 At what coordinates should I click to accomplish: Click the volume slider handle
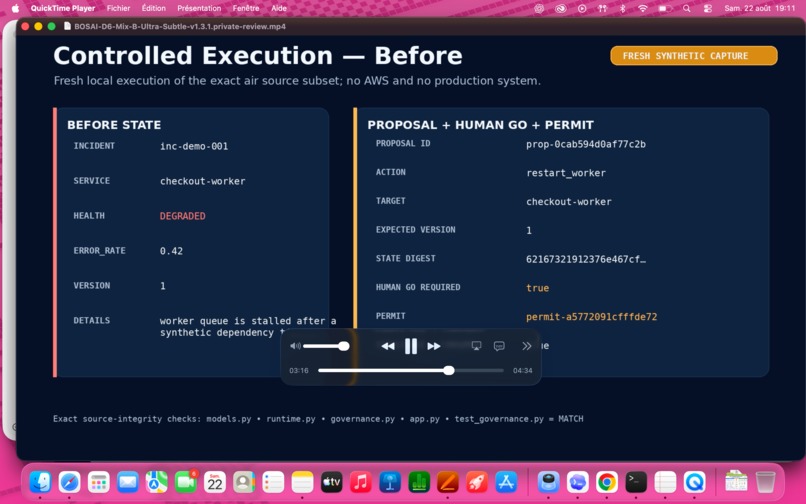coord(344,346)
